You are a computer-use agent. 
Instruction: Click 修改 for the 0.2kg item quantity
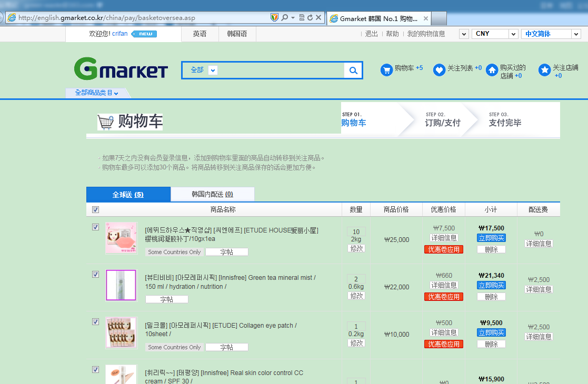click(x=356, y=343)
